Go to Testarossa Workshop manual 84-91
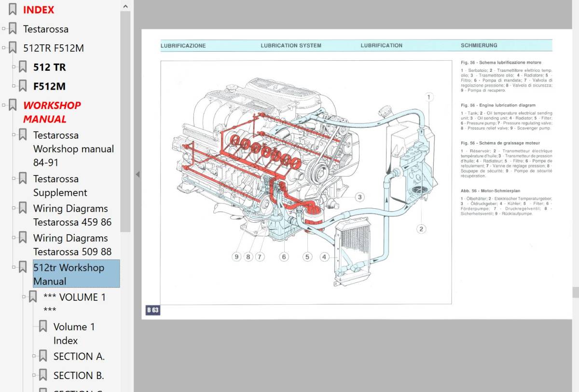 tap(73, 149)
